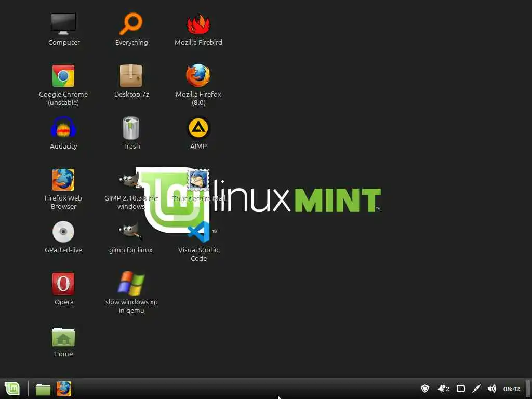Screen dimensions: 532x399
Task: Click the shield tray icon
Action: click(x=425, y=389)
